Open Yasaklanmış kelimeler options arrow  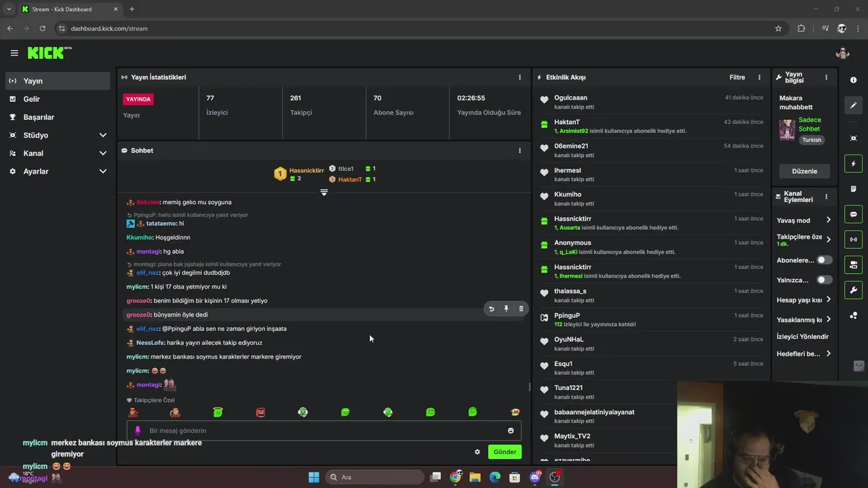tap(829, 319)
